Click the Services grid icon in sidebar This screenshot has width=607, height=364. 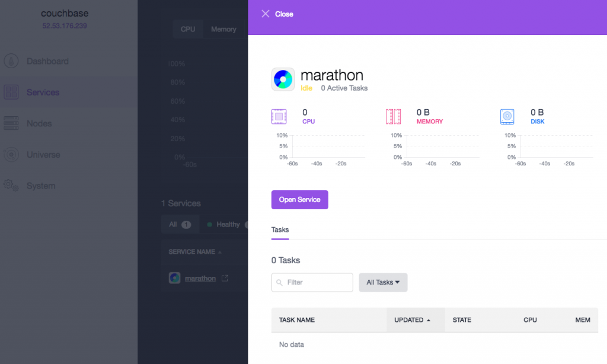11,92
